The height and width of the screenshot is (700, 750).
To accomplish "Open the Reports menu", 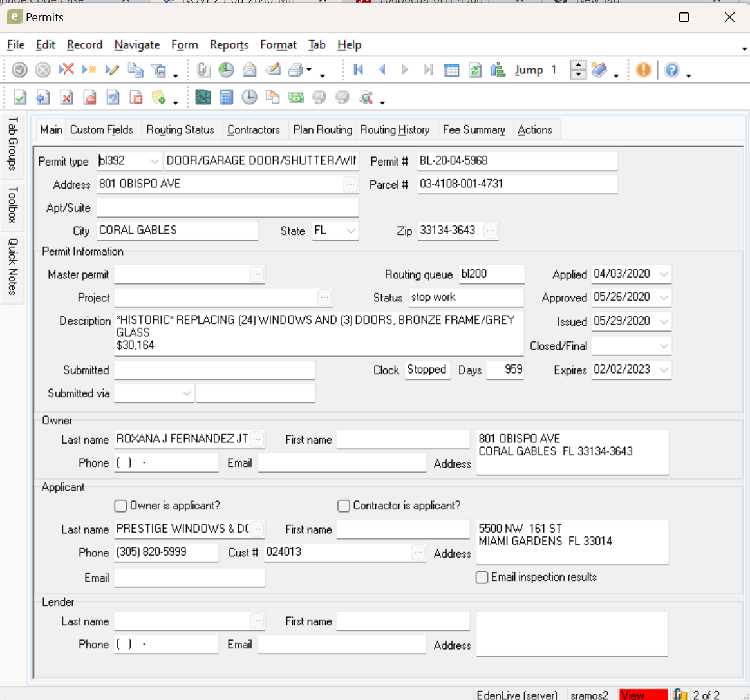I will (229, 45).
